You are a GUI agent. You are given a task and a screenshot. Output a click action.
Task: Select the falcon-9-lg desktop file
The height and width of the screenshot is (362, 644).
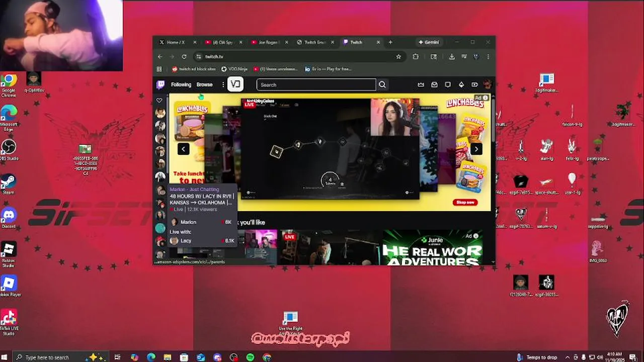coord(572,116)
